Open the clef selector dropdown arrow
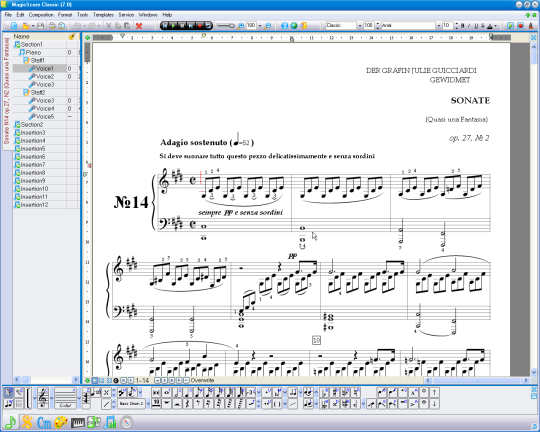The height and width of the screenshot is (432, 540). [51, 398]
